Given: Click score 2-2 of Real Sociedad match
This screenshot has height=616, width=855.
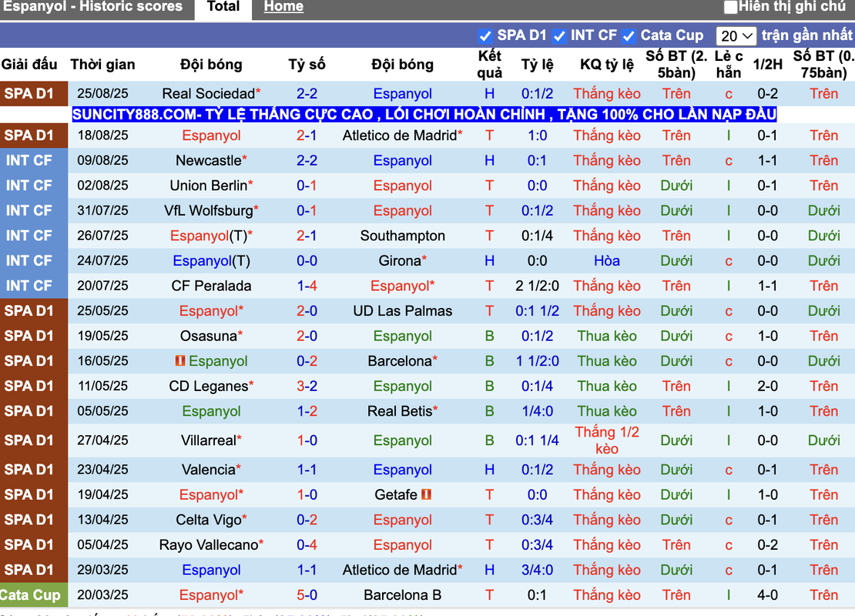Looking at the screenshot, I should (307, 94).
